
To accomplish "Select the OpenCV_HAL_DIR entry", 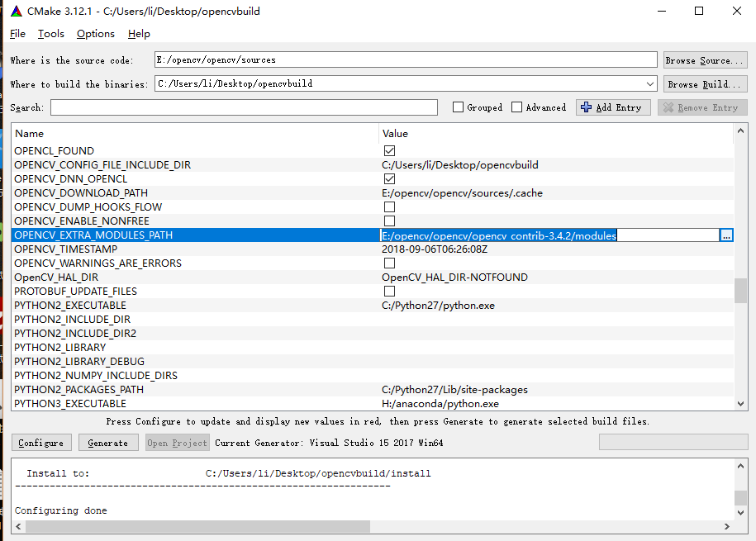I will (x=56, y=278).
